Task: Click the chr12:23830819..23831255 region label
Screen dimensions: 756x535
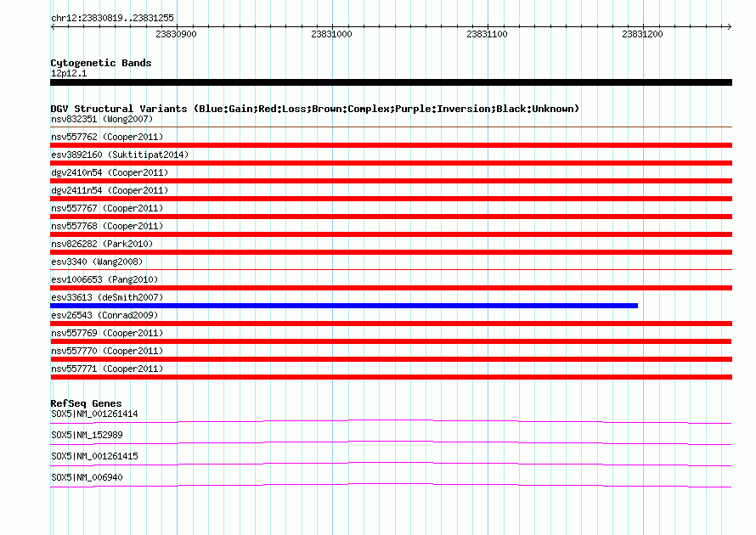Action: coord(112,18)
